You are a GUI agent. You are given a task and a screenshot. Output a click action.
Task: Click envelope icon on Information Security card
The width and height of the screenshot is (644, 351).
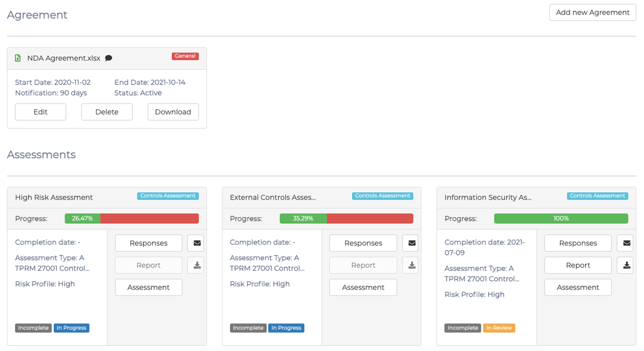click(626, 243)
